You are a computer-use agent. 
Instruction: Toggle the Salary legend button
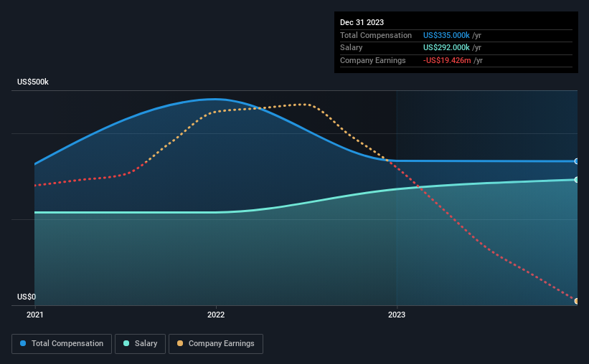pyautogui.click(x=140, y=344)
